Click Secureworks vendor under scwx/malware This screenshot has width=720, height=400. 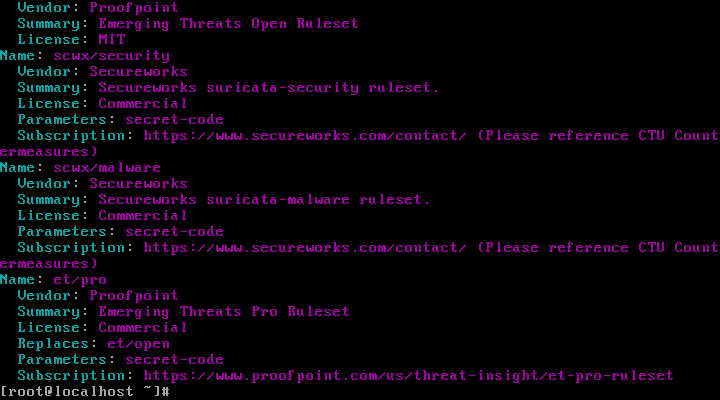[139, 184]
